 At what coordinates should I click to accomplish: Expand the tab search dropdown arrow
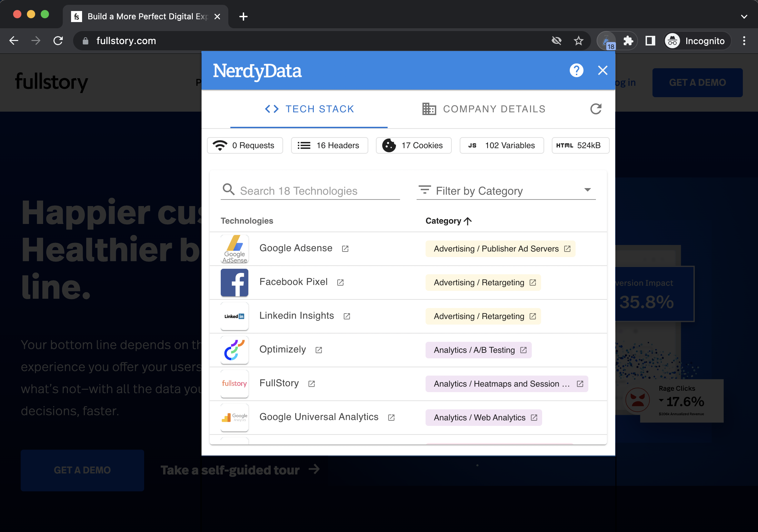coord(744,17)
